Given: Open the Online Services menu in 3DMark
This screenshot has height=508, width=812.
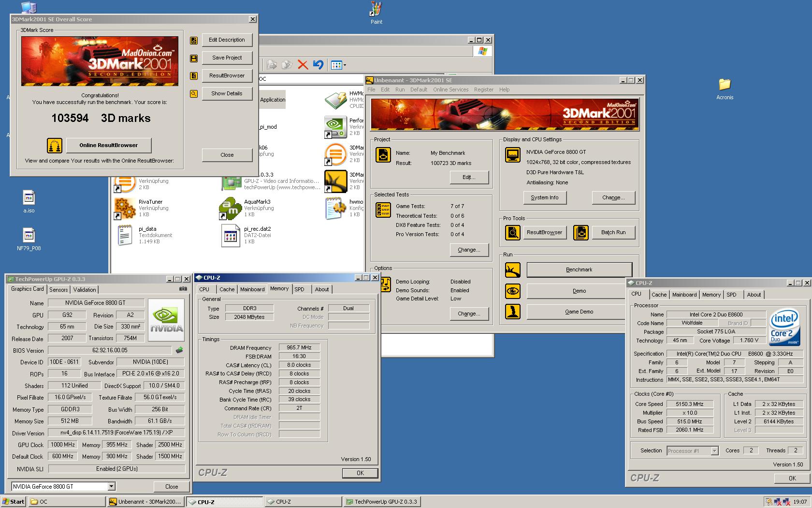Looking at the screenshot, I should 450,90.
